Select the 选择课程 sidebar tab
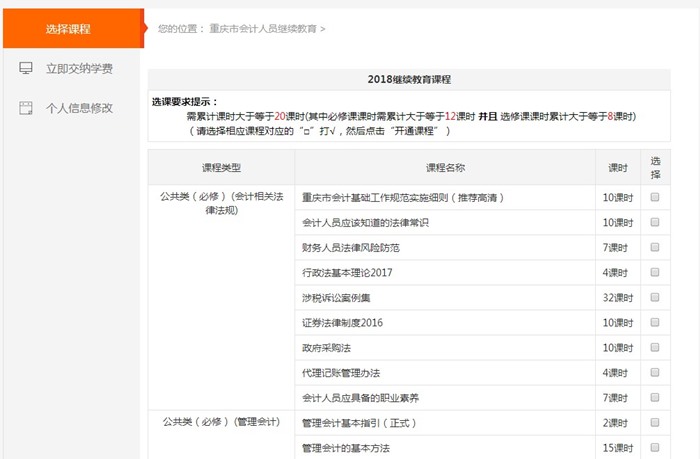This screenshot has height=459, width=700. point(68,28)
